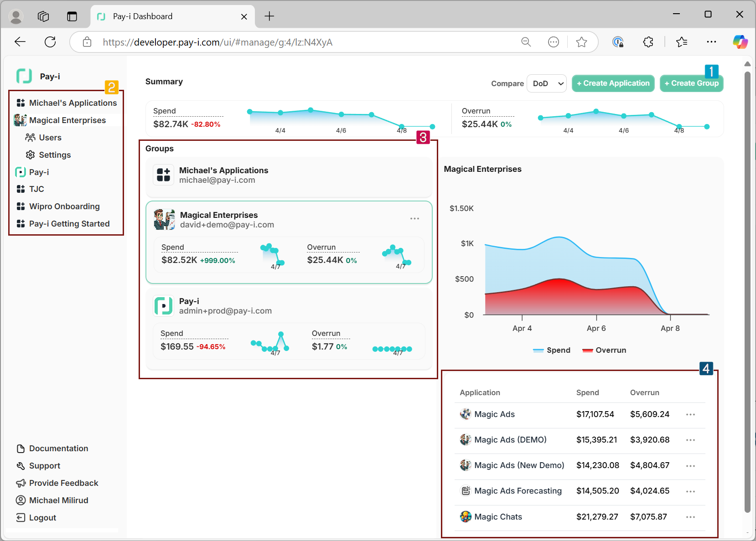Screen dimensions: 756x541
Task: Click the browser address bar URL
Action: point(217,42)
